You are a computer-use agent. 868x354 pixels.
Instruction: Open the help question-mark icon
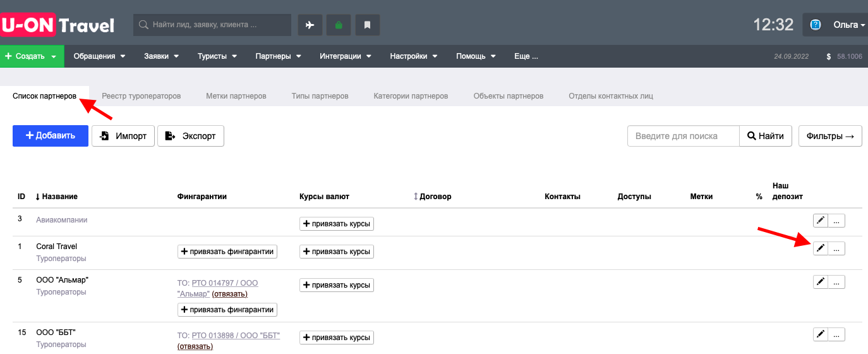[x=816, y=25]
